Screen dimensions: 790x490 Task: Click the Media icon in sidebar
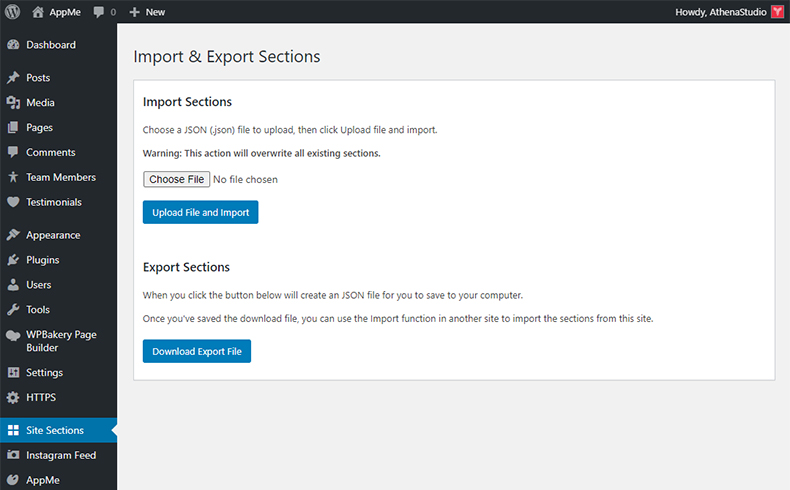[x=13, y=102]
